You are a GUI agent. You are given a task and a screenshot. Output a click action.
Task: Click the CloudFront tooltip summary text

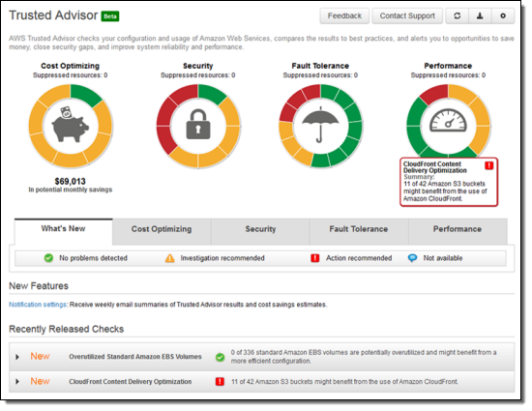pyautogui.click(x=445, y=191)
